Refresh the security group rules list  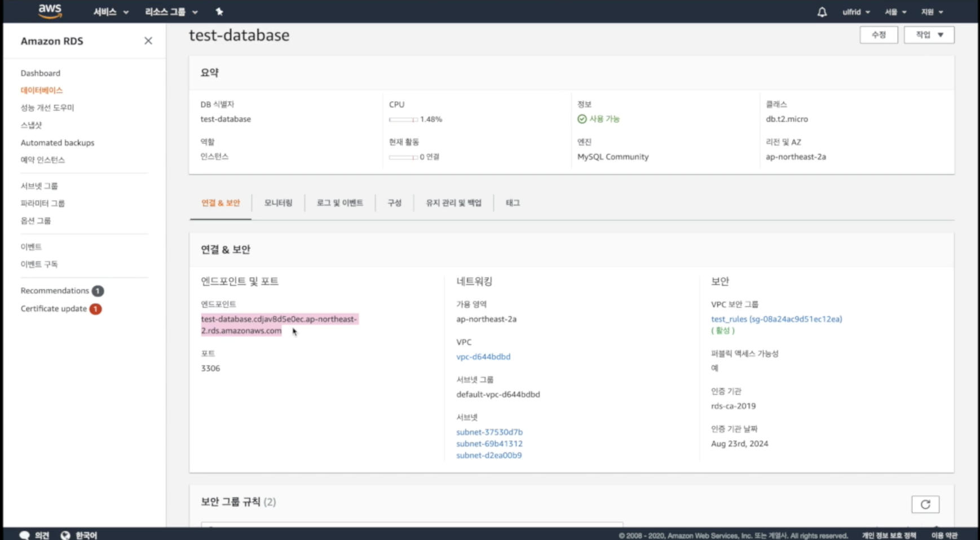point(925,504)
